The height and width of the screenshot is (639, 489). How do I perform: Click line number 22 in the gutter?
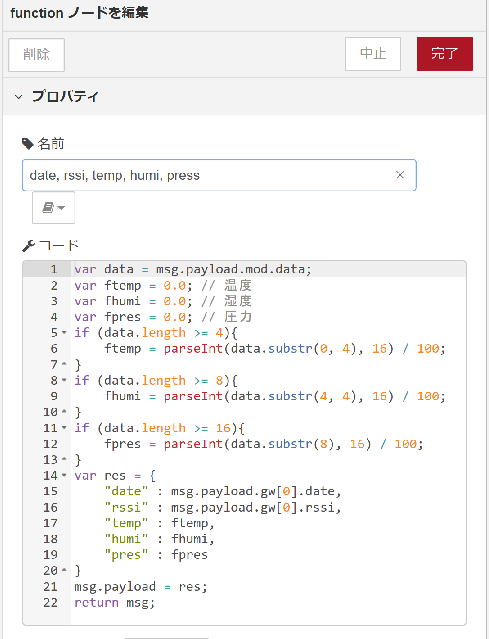(x=51, y=603)
